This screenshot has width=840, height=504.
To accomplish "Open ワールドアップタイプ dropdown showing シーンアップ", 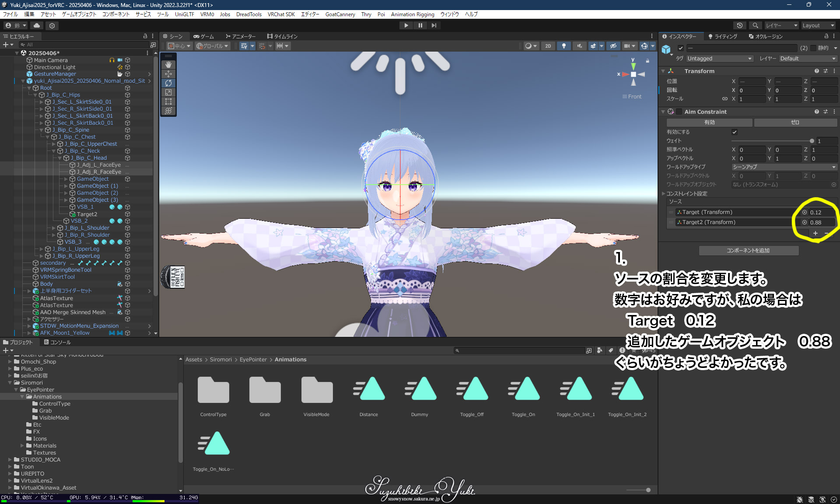I will 784,167.
